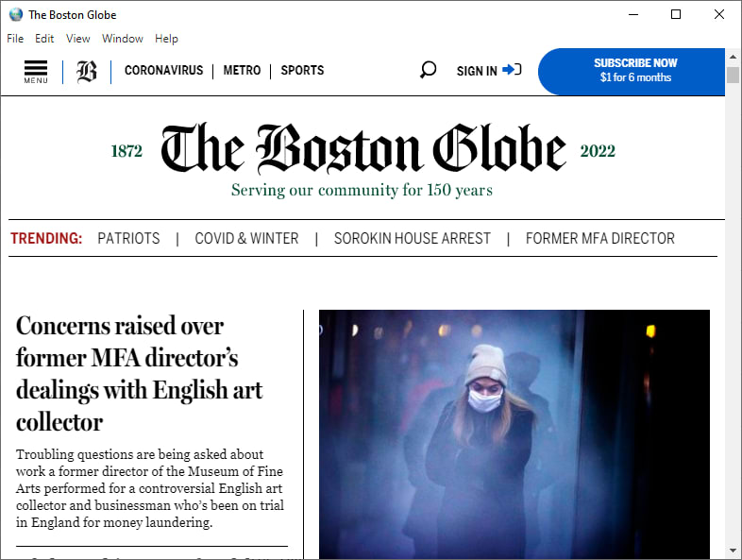
Task: Click the globe app icon in title bar
Action: 16,15
